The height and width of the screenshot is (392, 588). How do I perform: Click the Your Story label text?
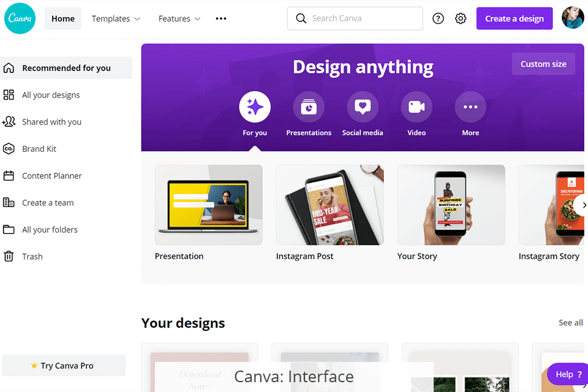(x=417, y=256)
